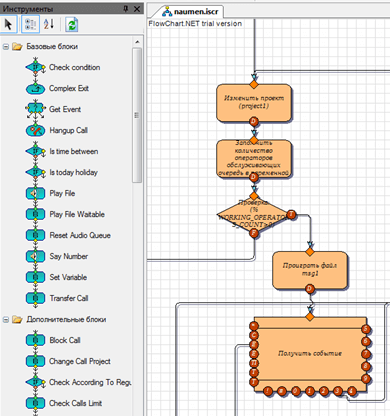The image size is (390, 417).
Task: Click port 9 on Получить событие block
Action: click(366, 379)
